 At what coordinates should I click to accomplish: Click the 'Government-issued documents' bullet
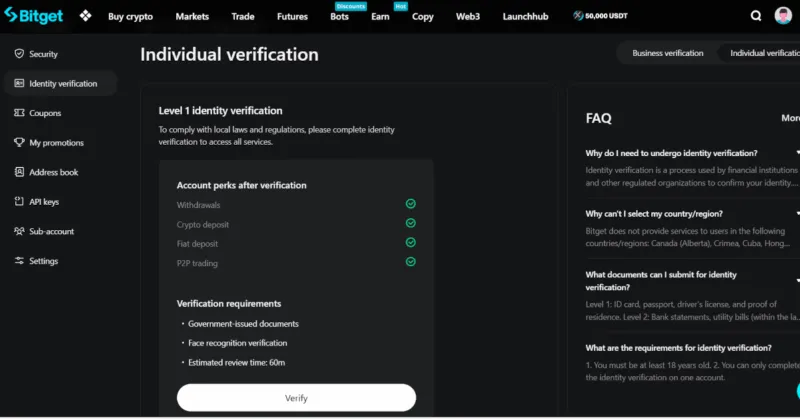[x=243, y=324]
